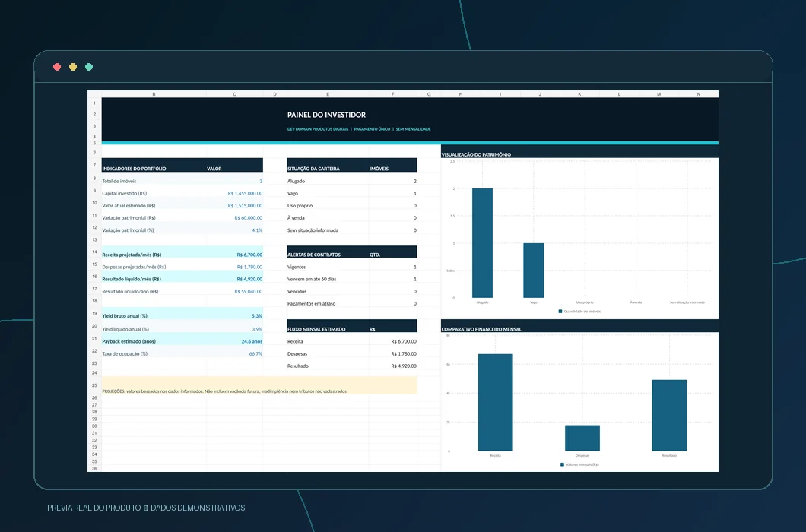Viewport: 806px width, 532px height.
Task: Click the Alugado bar in patrimônio chart
Action: tap(482, 243)
